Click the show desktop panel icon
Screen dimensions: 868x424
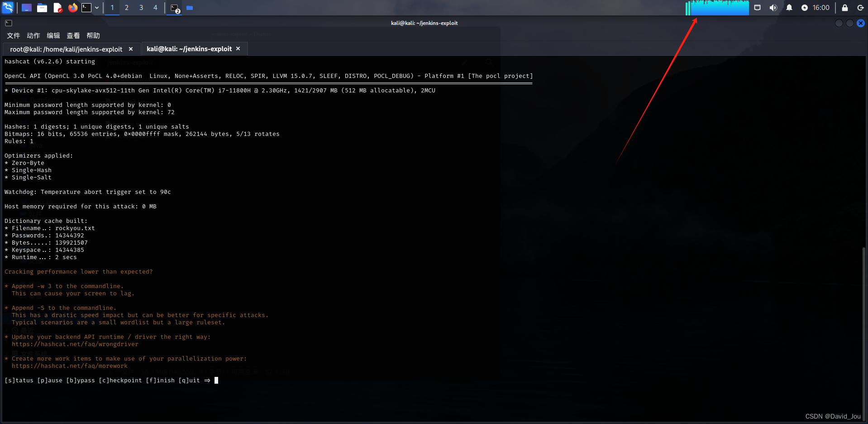coord(27,8)
